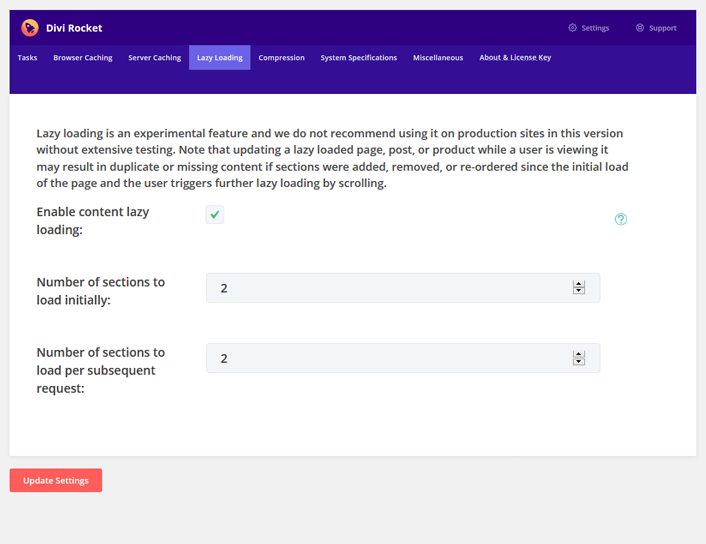Switch to the Tasks tab
The width and height of the screenshot is (706, 544).
pyautogui.click(x=27, y=58)
